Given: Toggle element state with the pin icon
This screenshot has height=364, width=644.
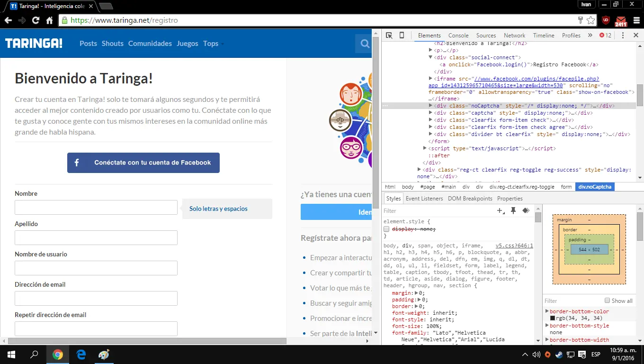Looking at the screenshot, I should point(513,211).
